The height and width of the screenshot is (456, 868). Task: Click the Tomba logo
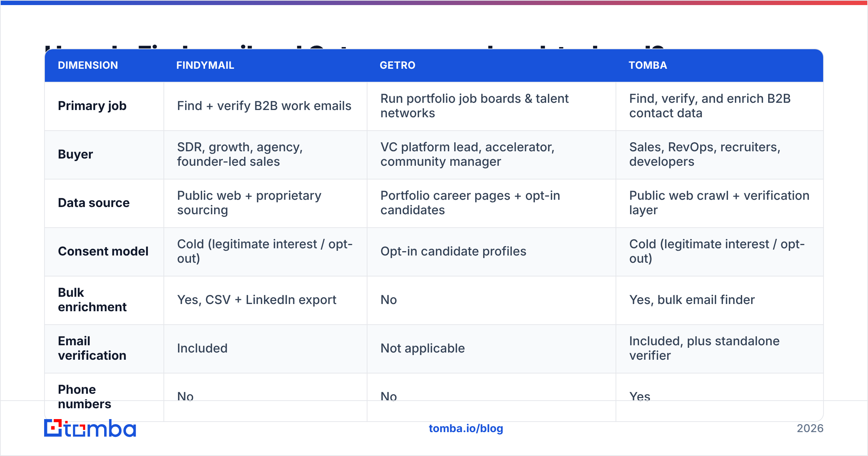point(90,428)
